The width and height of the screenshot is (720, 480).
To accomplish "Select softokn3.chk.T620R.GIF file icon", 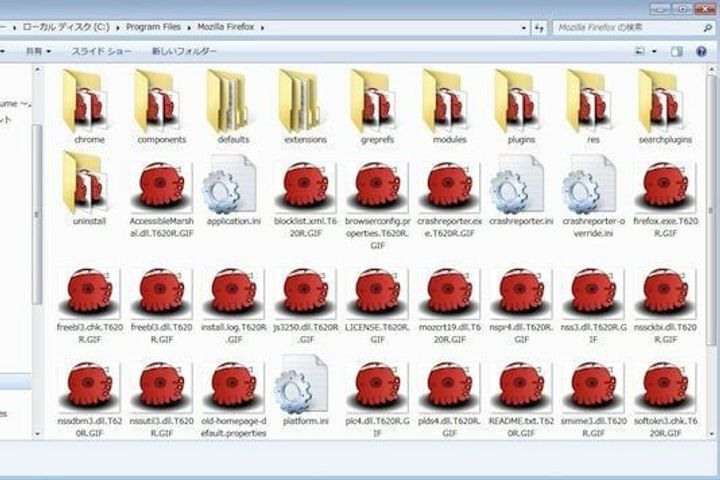I will point(665,387).
